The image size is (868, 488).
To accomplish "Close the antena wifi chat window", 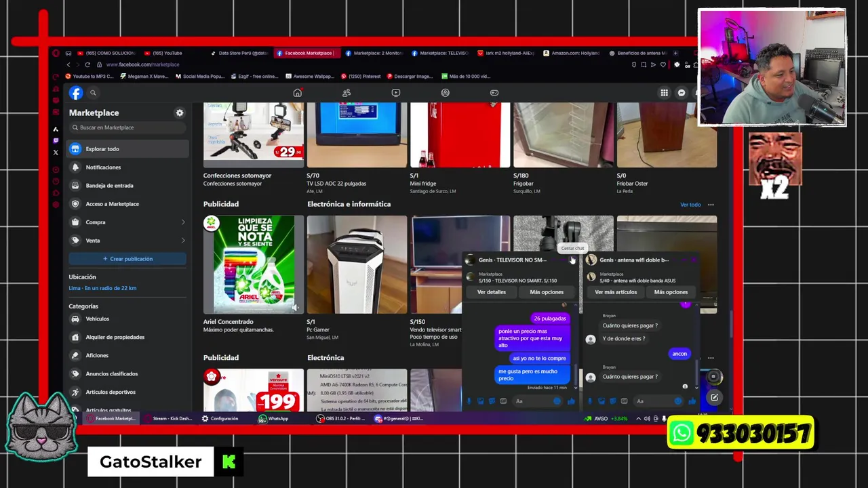I will point(694,260).
